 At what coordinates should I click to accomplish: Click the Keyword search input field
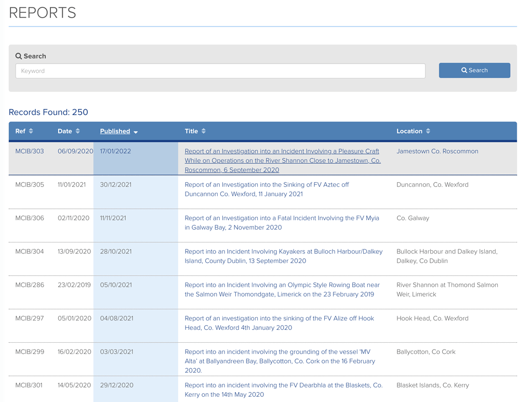tap(220, 71)
